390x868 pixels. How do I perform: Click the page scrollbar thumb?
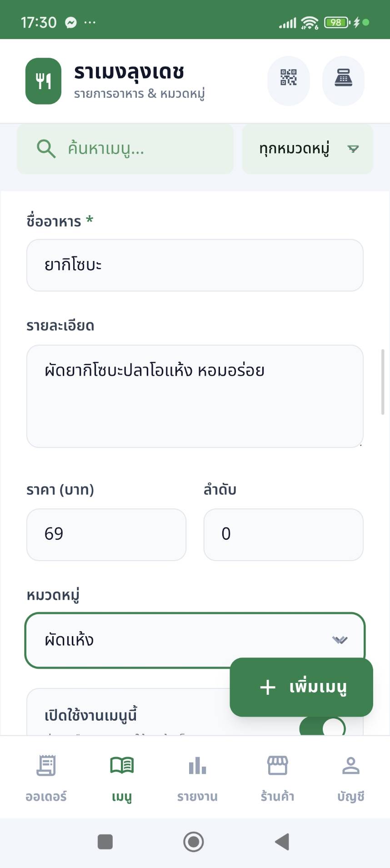click(x=383, y=382)
